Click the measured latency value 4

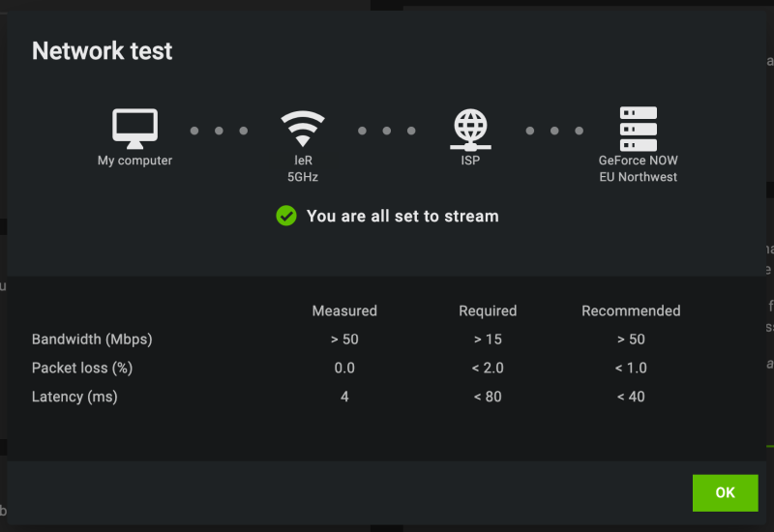tap(344, 397)
